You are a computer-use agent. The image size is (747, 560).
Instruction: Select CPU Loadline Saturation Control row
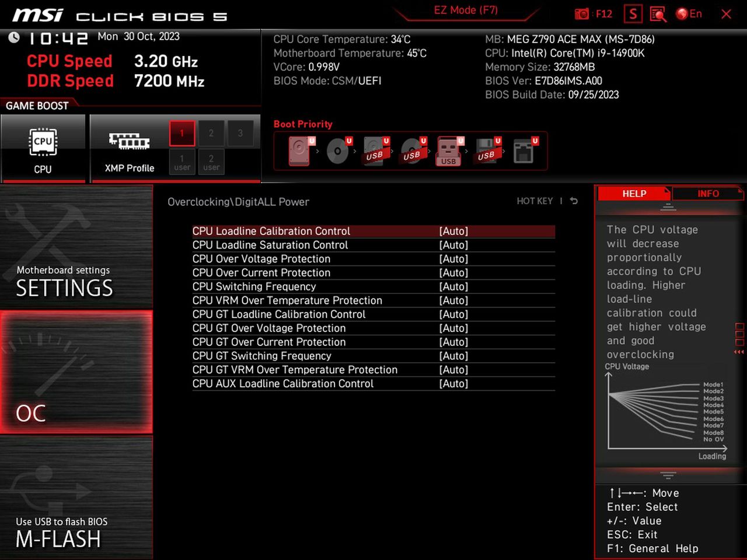[x=373, y=245]
